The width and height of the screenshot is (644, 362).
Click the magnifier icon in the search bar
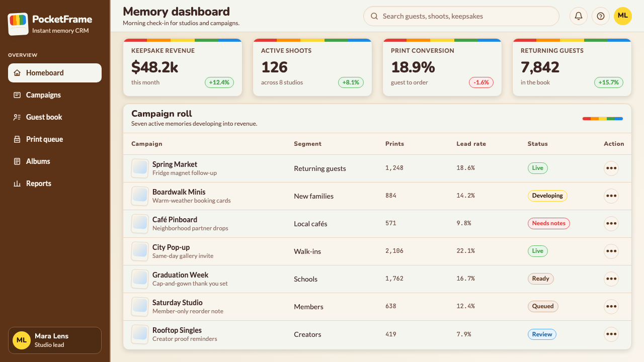point(374,16)
